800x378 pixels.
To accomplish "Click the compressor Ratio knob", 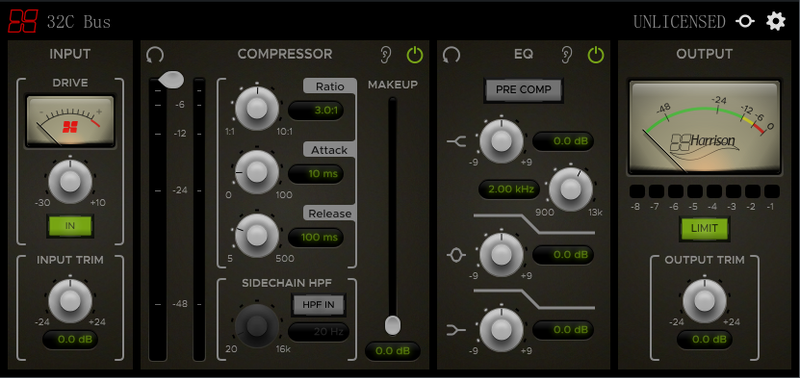I will tap(257, 108).
